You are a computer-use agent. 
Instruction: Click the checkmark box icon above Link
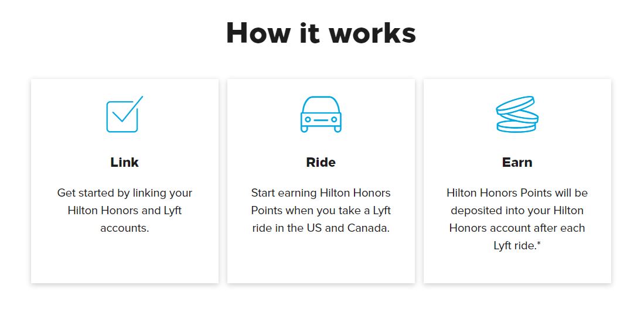(x=124, y=115)
